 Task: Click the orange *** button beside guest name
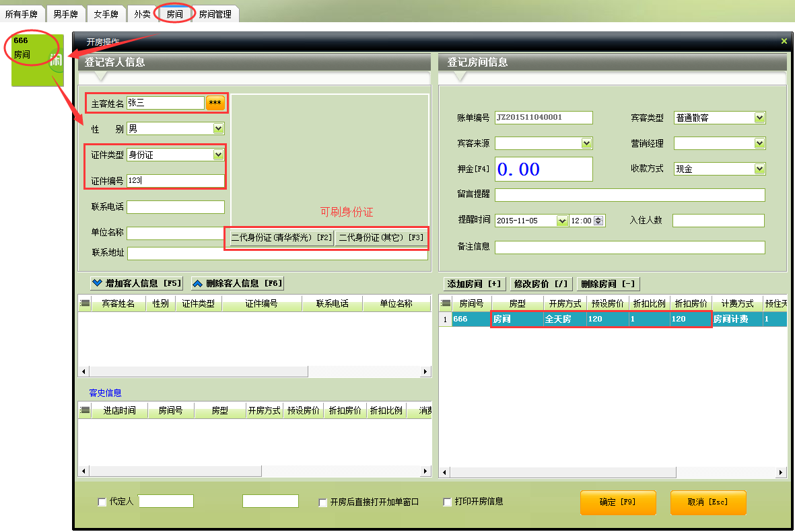click(x=215, y=103)
